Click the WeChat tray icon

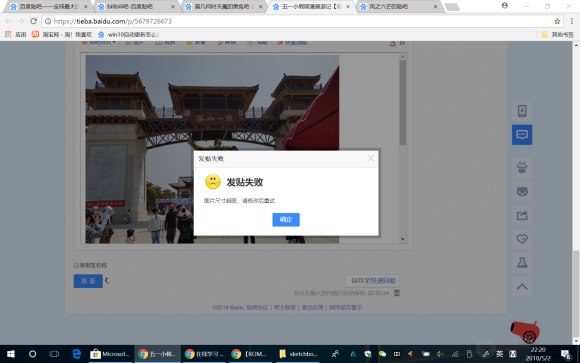(x=382, y=354)
